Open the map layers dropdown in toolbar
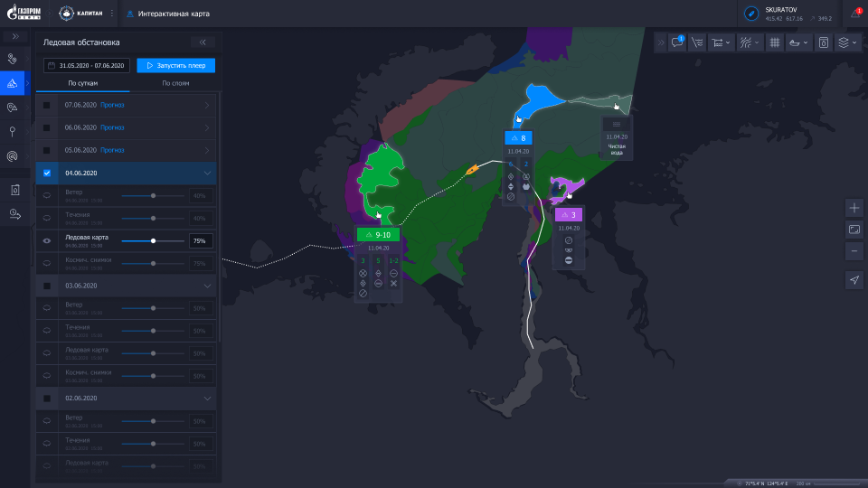This screenshot has width=868, height=488. (x=846, y=42)
